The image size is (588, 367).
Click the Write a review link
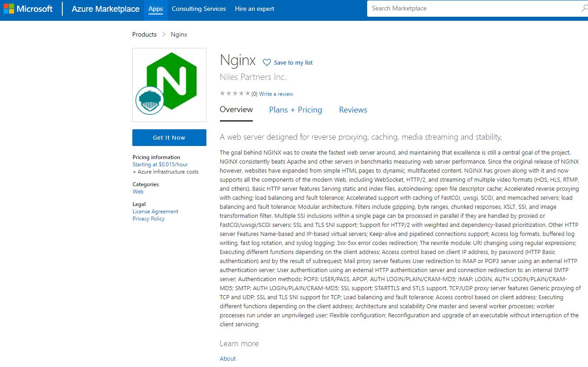276,94
